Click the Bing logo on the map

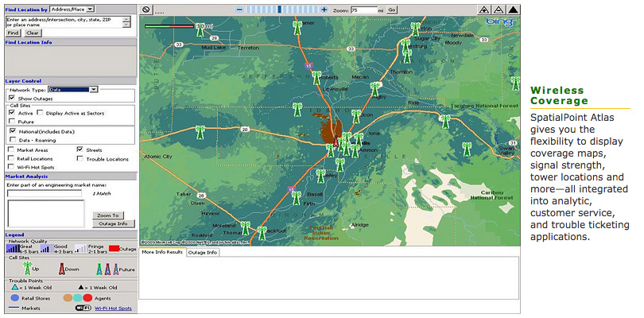[x=500, y=21]
